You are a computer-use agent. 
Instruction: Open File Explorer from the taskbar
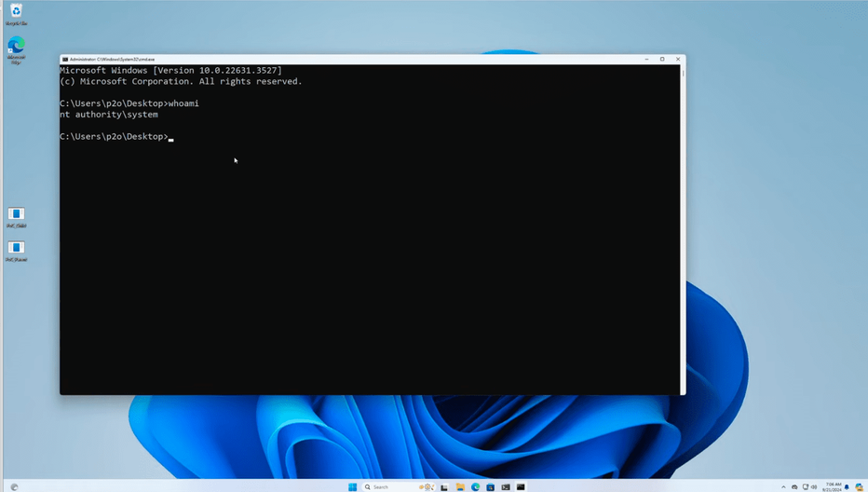pos(460,487)
